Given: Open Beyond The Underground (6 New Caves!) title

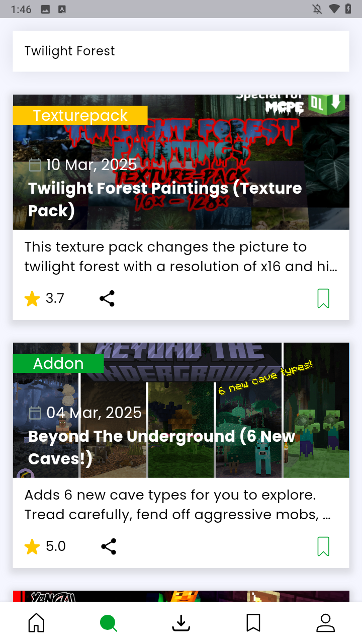Looking at the screenshot, I should tap(161, 447).
